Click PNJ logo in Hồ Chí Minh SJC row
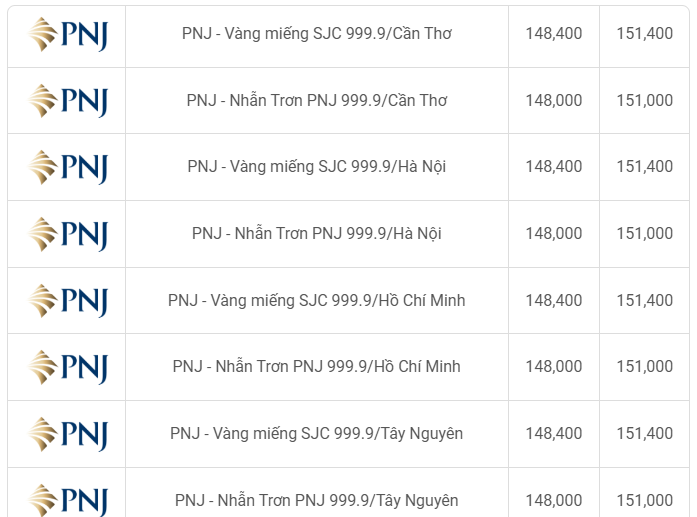The width and height of the screenshot is (697, 517). pos(68,301)
